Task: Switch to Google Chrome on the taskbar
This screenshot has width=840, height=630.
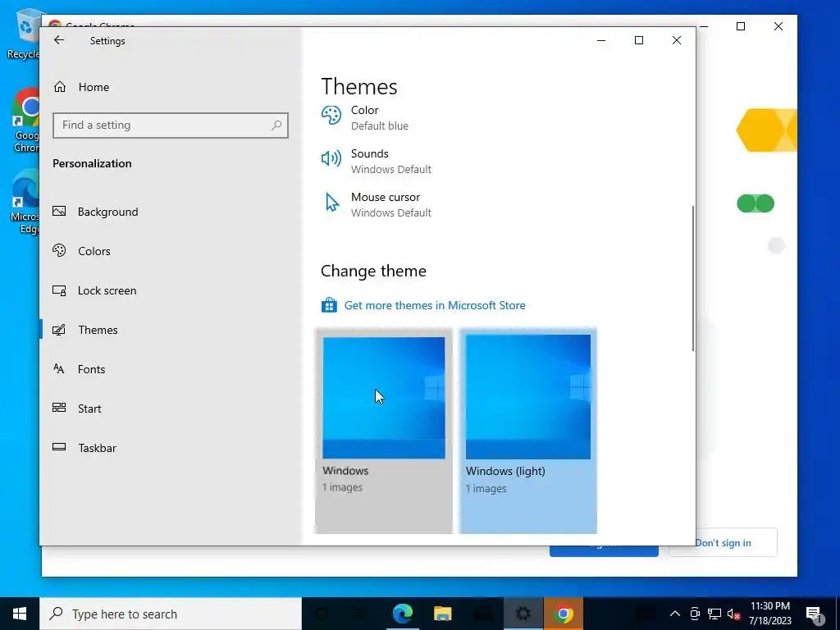Action: (x=563, y=614)
